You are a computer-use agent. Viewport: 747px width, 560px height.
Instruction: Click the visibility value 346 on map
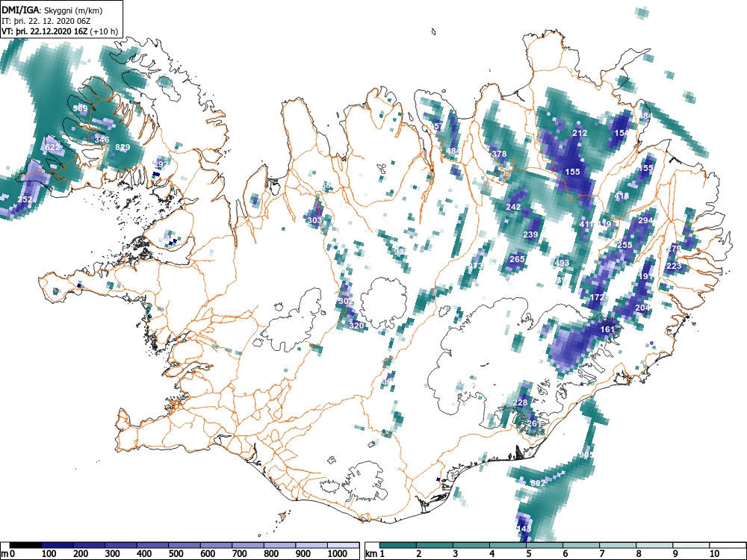point(102,140)
